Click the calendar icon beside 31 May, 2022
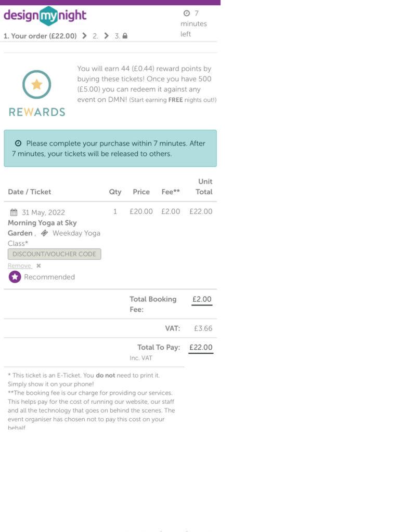Screen dimensions: 414x532 tap(14, 212)
